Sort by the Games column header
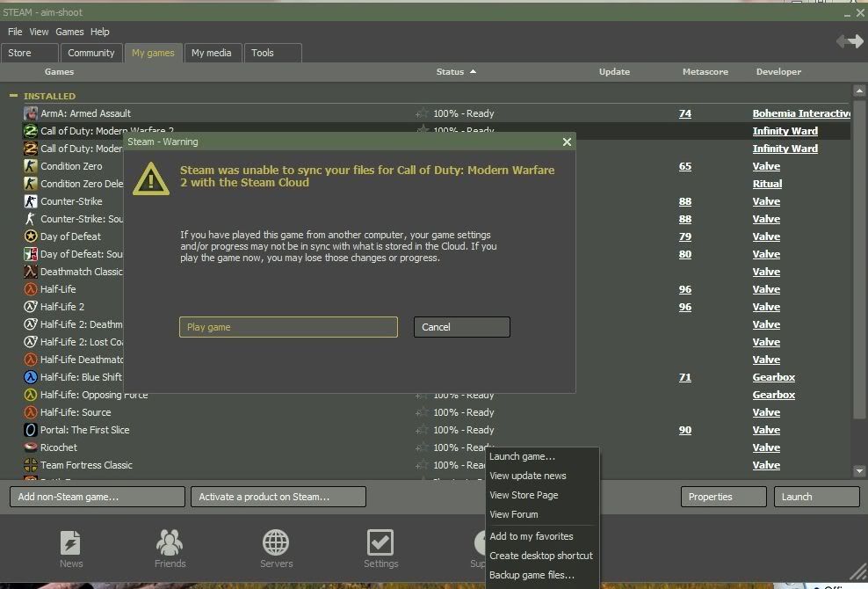Screen dimensions: 868x589 pyautogui.click(x=59, y=71)
